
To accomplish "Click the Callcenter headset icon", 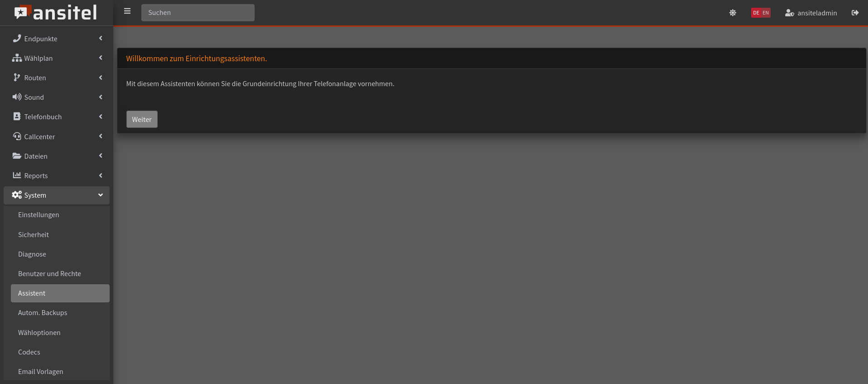I will [x=17, y=136].
